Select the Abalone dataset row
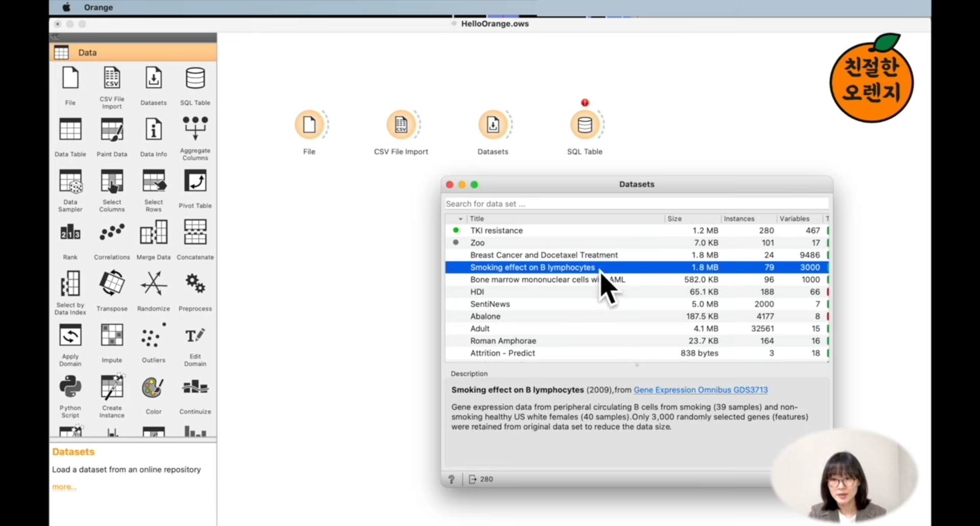This screenshot has width=980, height=526. click(x=636, y=316)
